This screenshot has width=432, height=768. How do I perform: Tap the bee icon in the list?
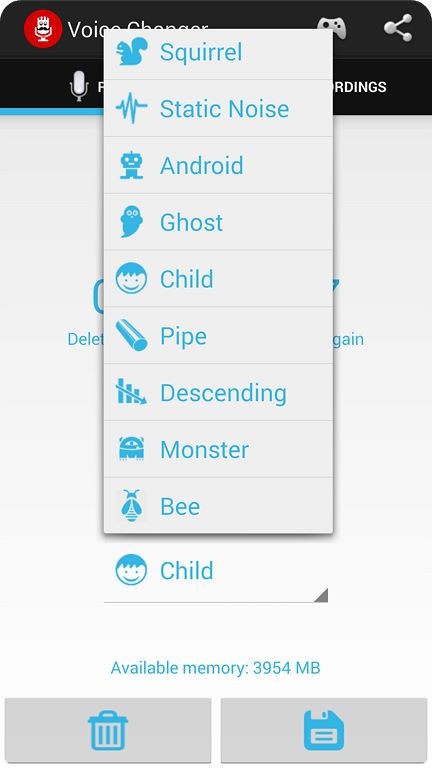(131, 505)
